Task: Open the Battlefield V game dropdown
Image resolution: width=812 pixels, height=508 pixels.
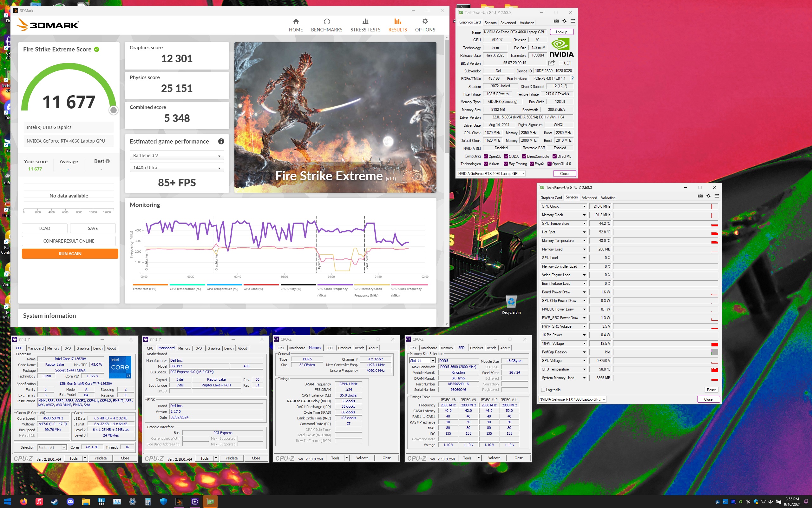Action: [177, 156]
